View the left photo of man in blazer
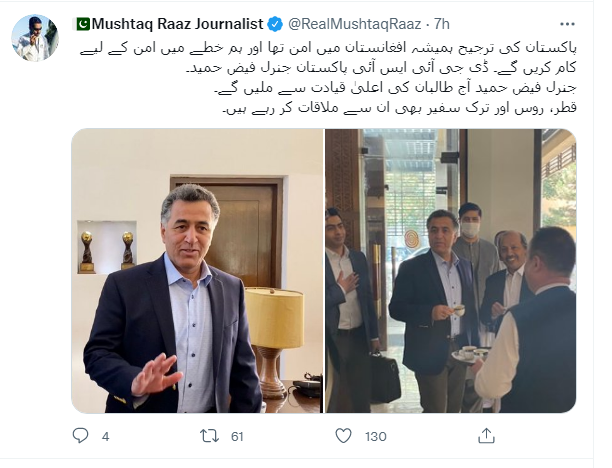The image size is (612, 468). [x=197, y=270]
